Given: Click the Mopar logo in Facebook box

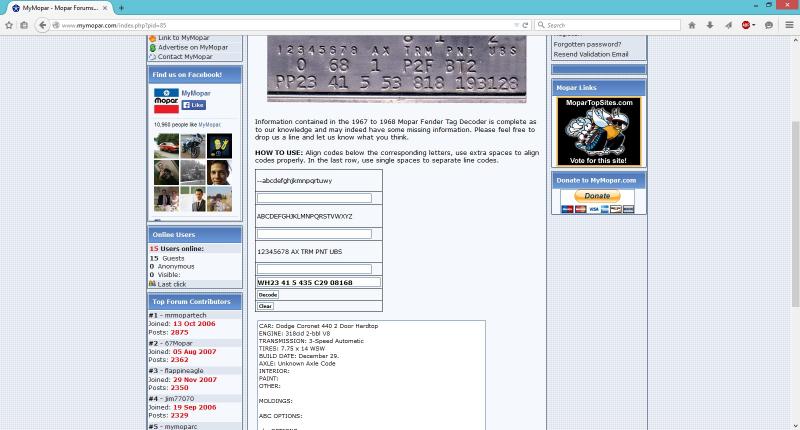Looking at the screenshot, I should point(166,100).
